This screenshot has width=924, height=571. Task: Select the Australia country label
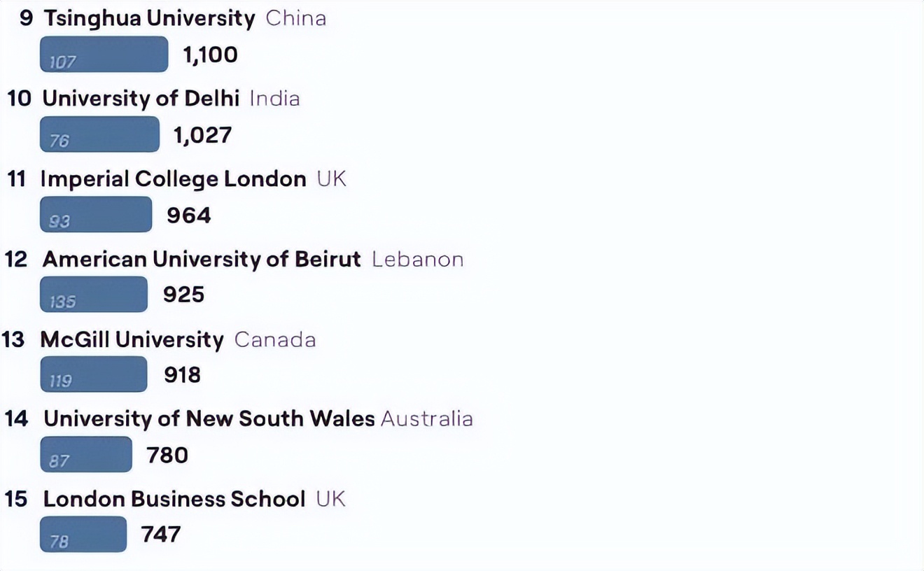point(427,419)
